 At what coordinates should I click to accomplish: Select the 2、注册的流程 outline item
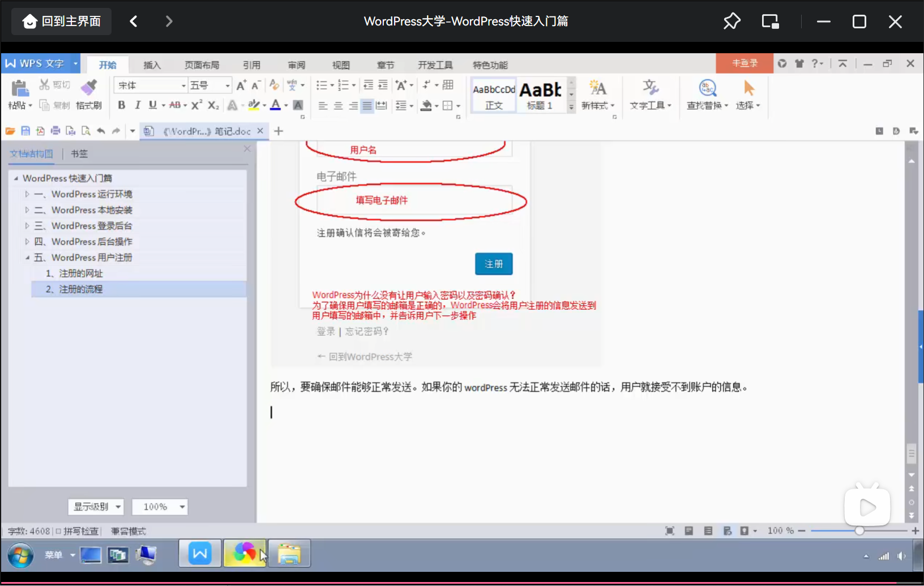139,289
